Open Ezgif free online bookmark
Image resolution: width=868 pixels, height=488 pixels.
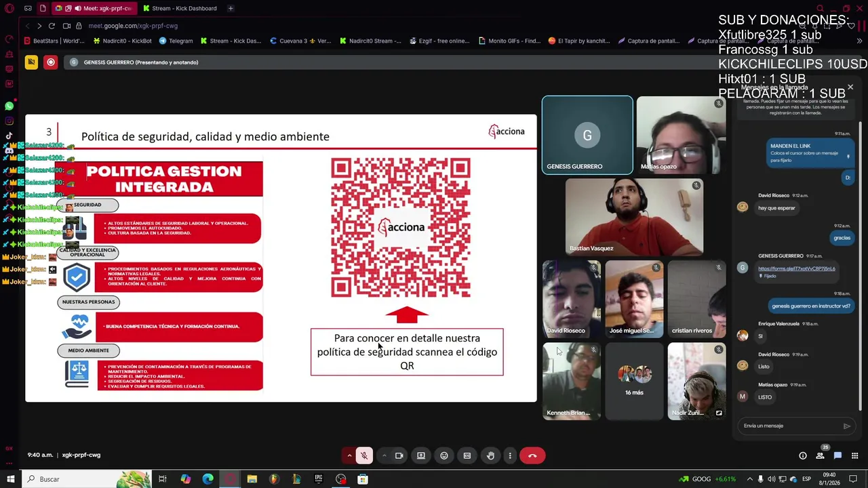(x=439, y=41)
